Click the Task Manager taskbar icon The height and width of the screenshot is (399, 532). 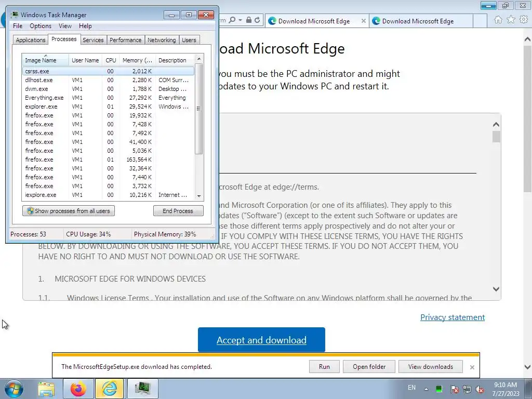coord(142,389)
